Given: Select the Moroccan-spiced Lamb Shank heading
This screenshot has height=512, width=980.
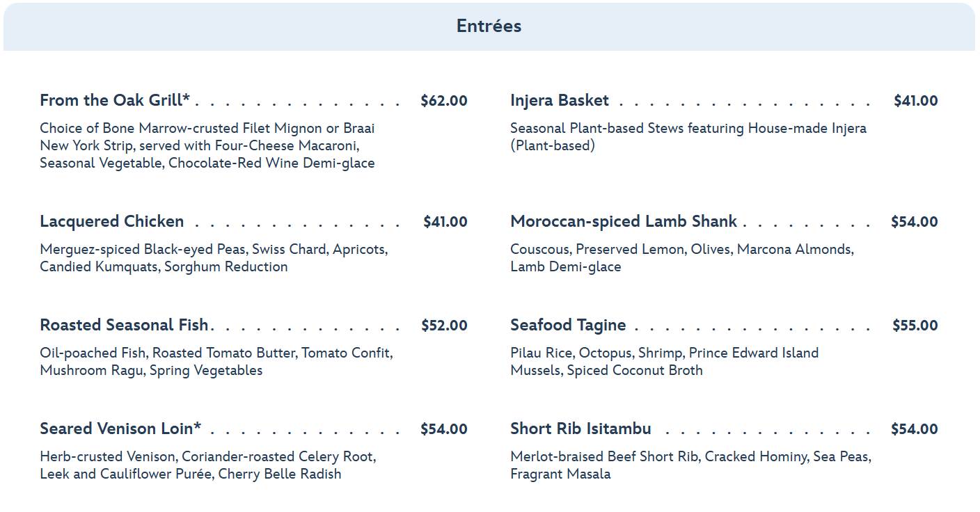Looking at the screenshot, I should click(623, 221).
